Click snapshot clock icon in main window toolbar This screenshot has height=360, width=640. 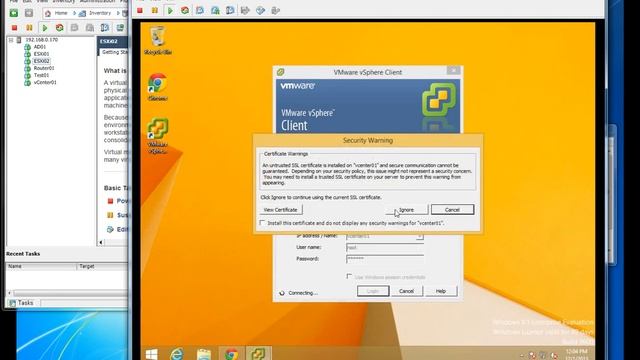104,28
